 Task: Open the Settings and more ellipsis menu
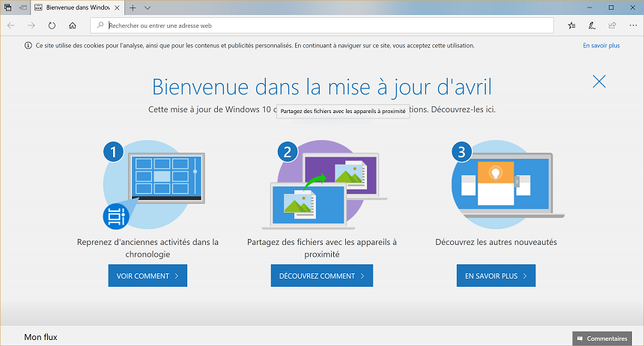(x=633, y=25)
